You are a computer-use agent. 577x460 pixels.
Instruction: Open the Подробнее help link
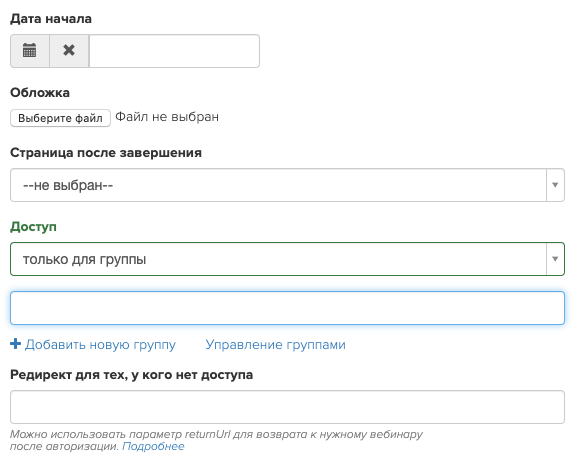point(153,446)
